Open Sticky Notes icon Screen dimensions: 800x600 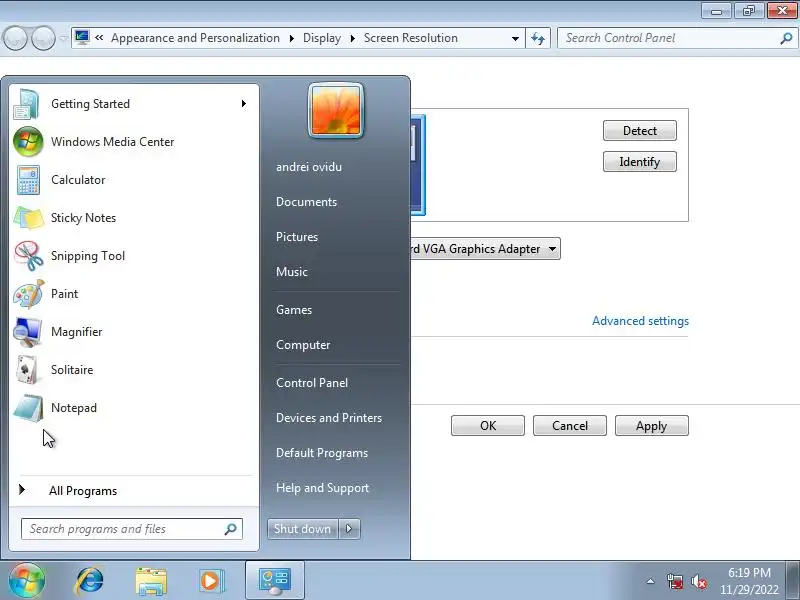28,218
